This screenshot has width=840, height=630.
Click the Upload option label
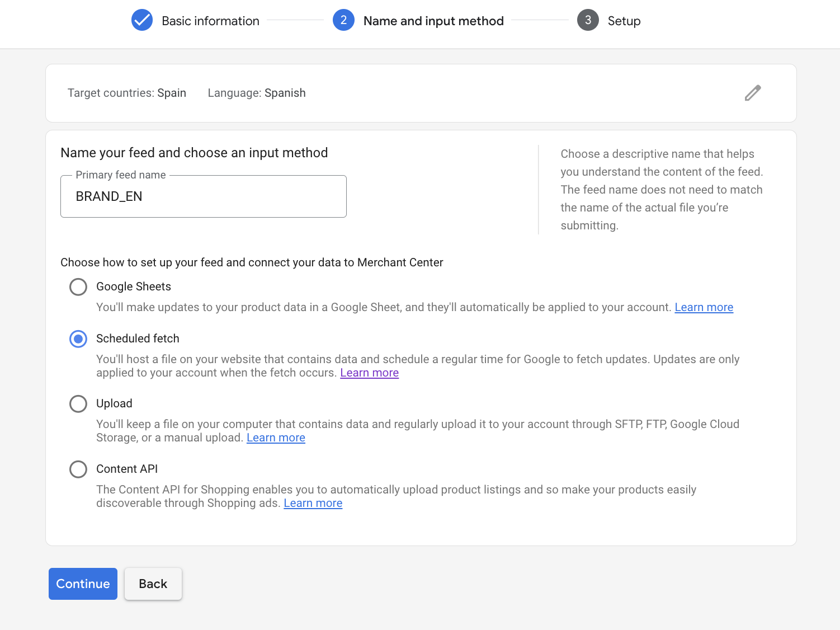click(114, 403)
